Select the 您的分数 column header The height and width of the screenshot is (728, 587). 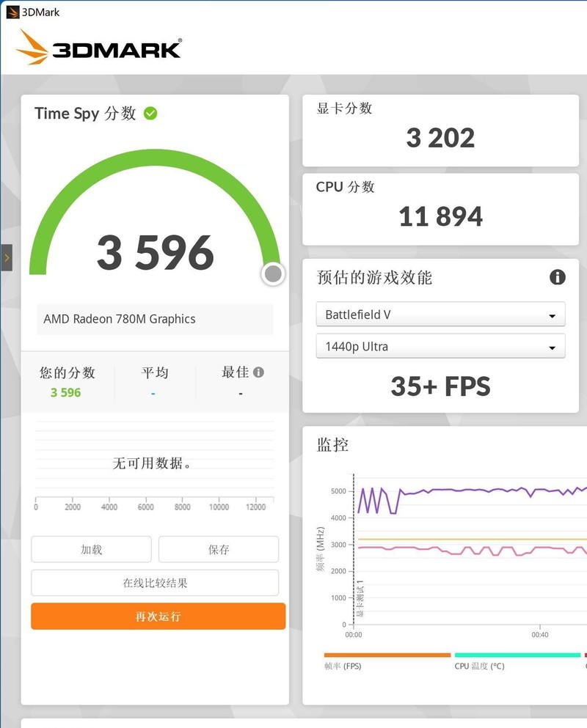67,372
